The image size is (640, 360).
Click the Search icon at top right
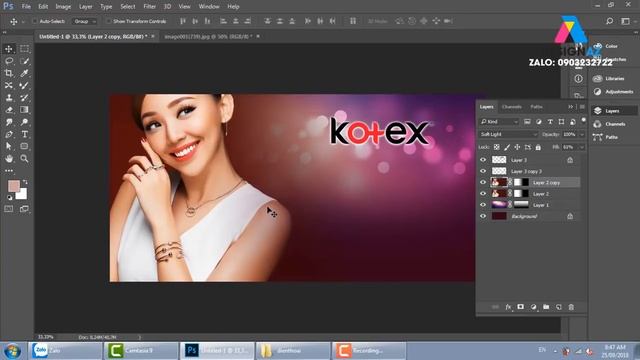click(609, 21)
